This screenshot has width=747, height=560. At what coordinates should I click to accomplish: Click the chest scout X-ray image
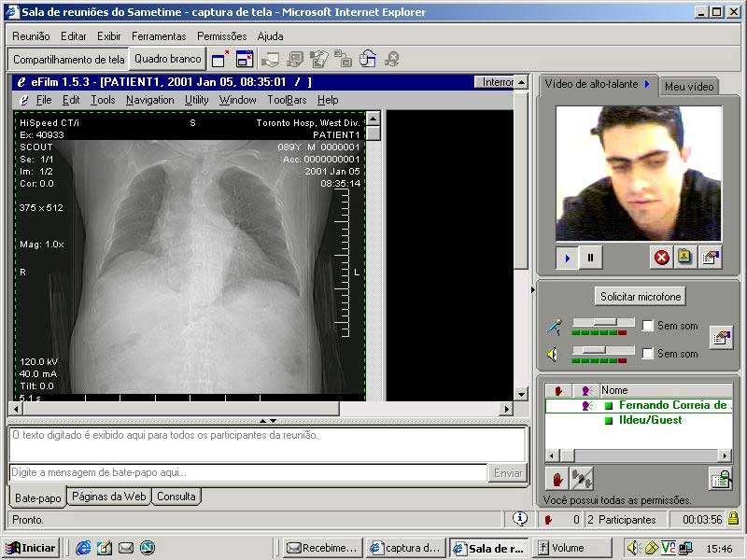(190, 256)
